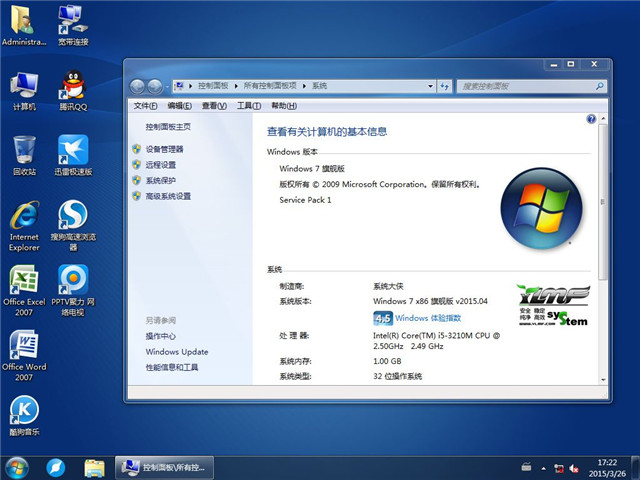Open Office Word 2007 shortcut
640x480 pixels.
pos(24,356)
